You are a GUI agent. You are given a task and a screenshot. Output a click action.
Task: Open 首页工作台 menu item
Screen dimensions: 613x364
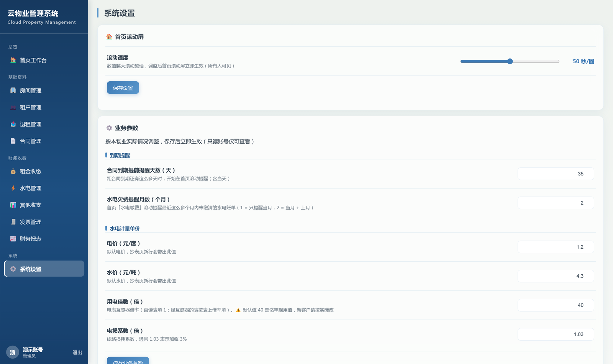[x=44, y=60]
